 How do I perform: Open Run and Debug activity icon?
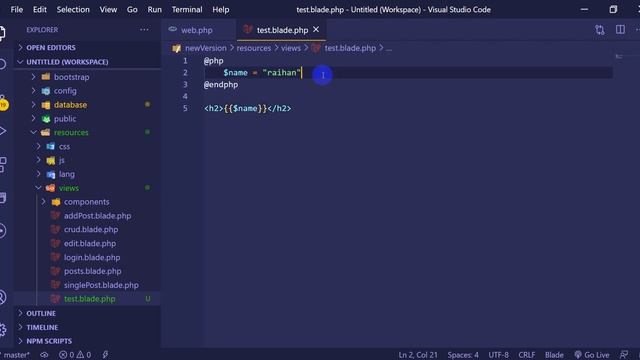[x=2, y=131]
